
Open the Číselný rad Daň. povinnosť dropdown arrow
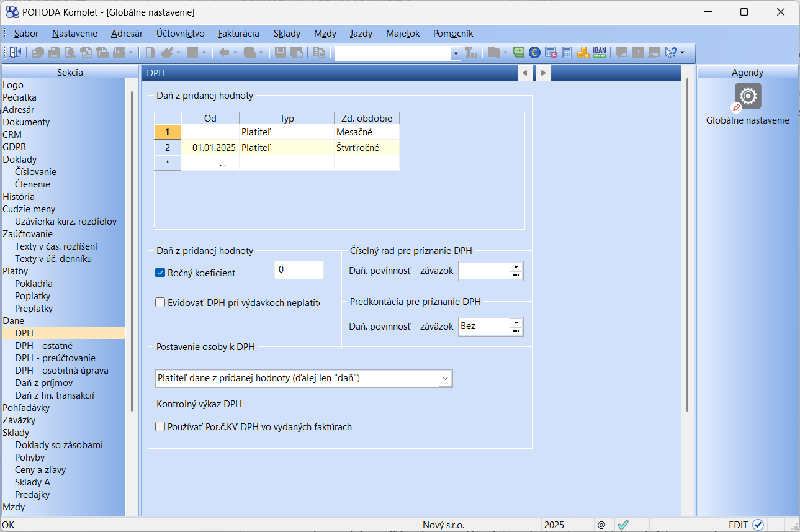516,267
